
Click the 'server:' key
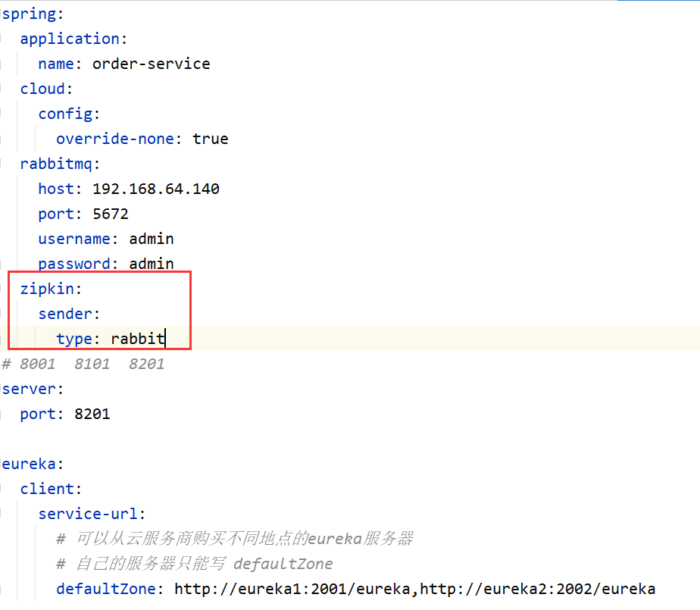33,389
